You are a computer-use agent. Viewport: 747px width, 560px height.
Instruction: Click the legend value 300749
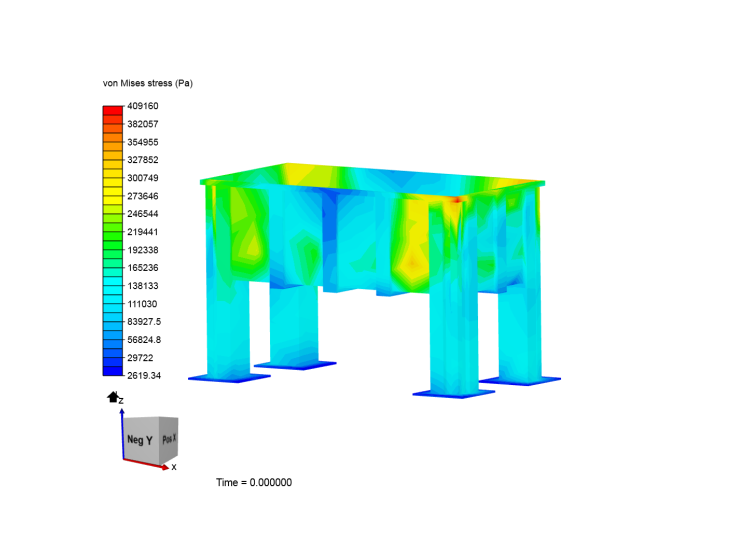[143, 178]
